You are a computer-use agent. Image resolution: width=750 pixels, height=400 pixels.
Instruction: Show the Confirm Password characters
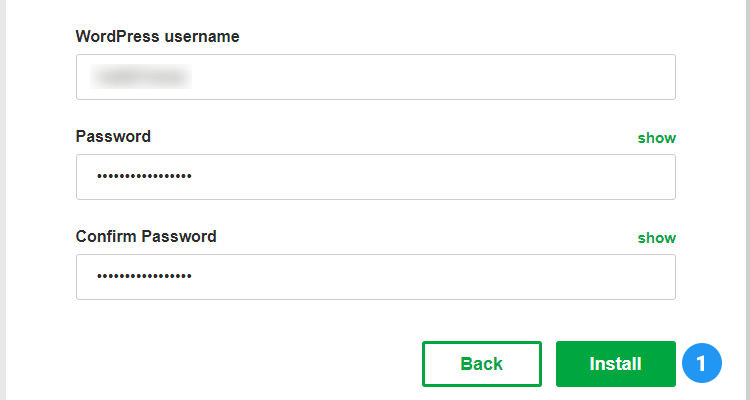point(656,238)
